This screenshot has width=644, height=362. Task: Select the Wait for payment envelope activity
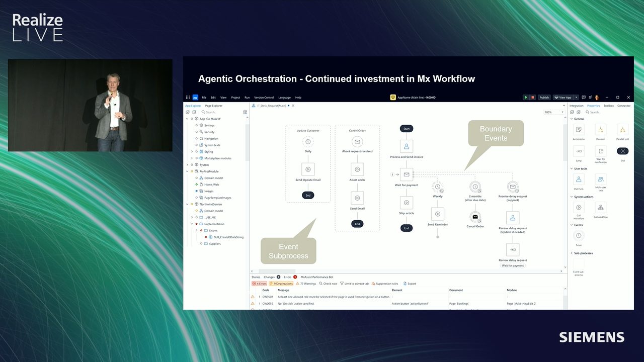(x=407, y=174)
